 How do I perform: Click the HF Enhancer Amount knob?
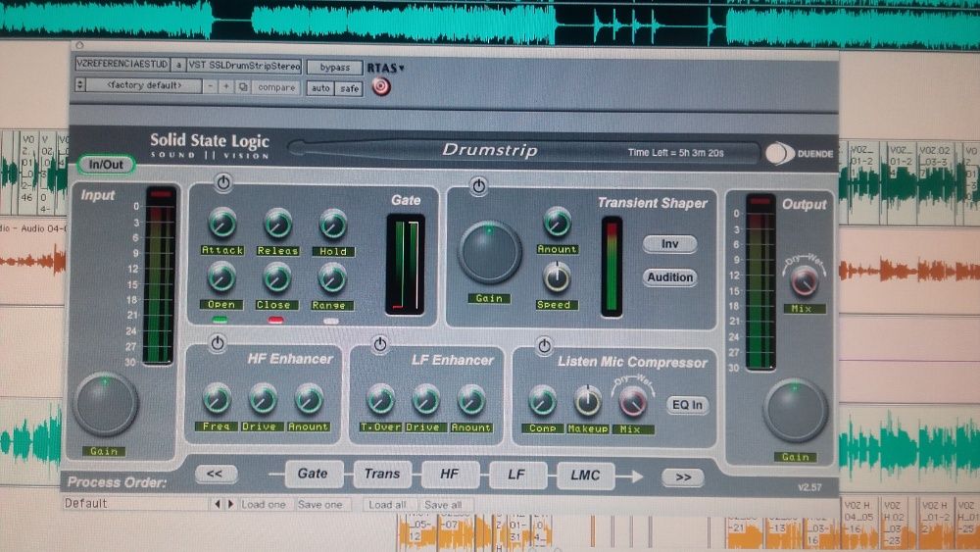pyautogui.click(x=308, y=399)
